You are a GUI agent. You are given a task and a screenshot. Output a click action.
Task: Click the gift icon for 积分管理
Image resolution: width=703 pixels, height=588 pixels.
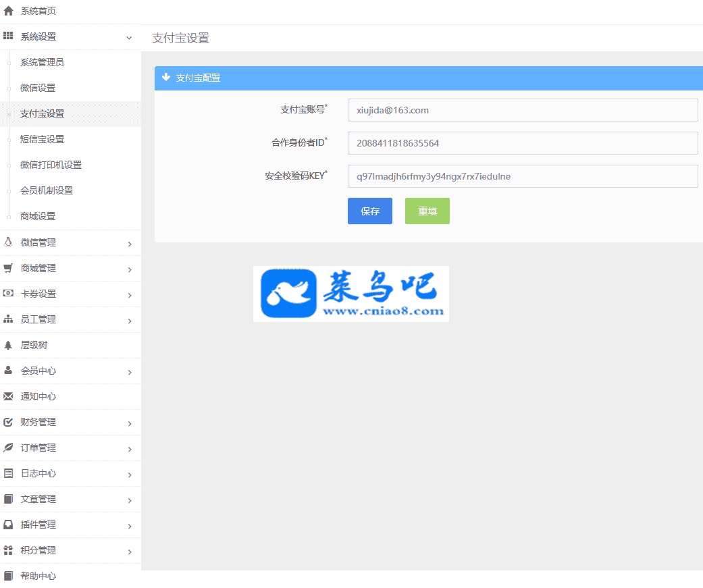tap(8, 550)
